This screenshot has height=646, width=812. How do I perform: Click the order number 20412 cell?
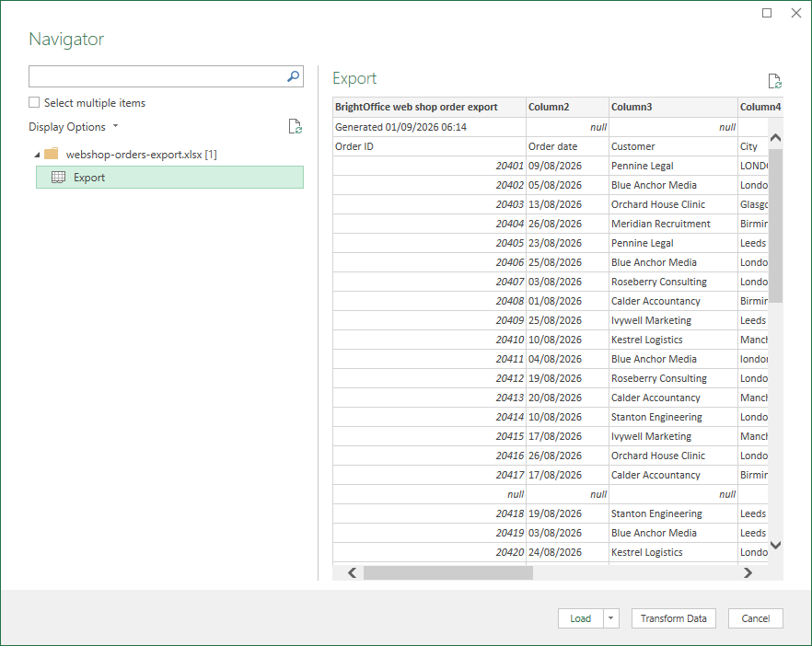coord(429,378)
